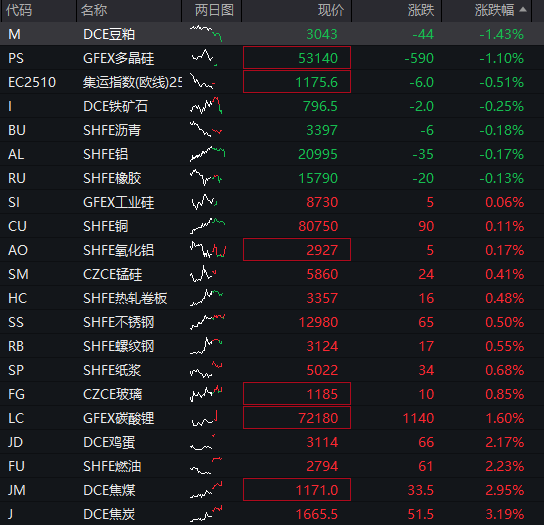Select the SHFE橡胶 name
The width and height of the screenshot is (544, 525).
pos(112,178)
